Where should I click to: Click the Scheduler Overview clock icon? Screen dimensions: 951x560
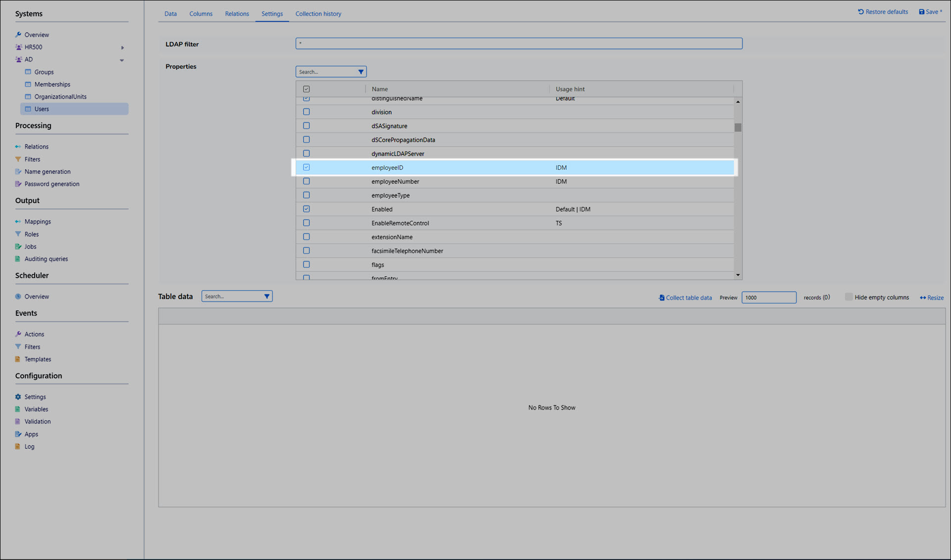(x=18, y=297)
